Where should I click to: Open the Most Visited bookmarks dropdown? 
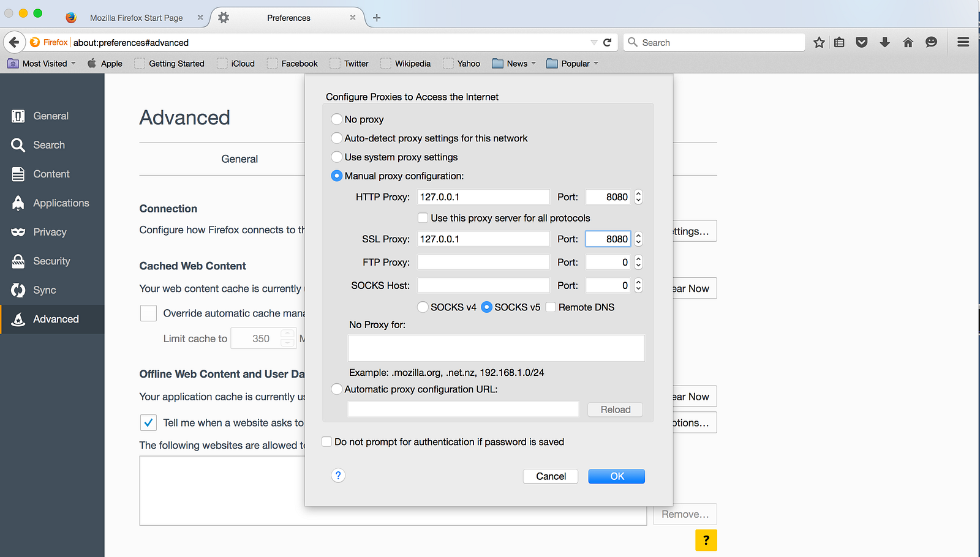(x=42, y=63)
